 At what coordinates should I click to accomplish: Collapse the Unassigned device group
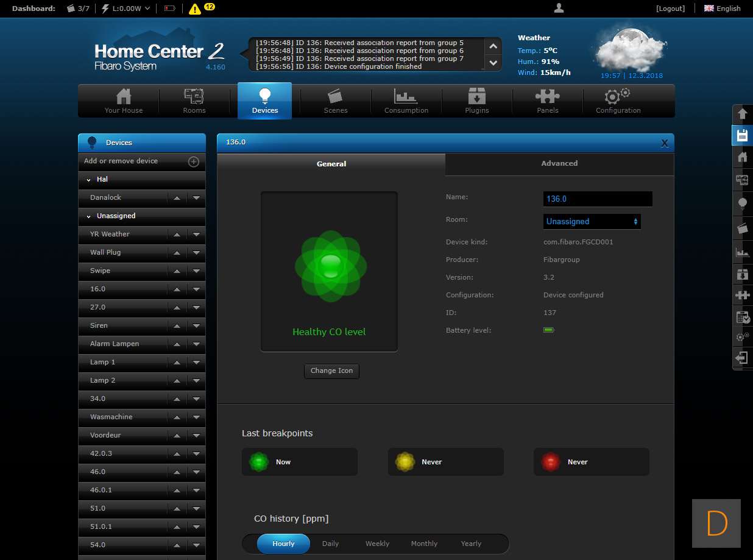coord(89,216)
